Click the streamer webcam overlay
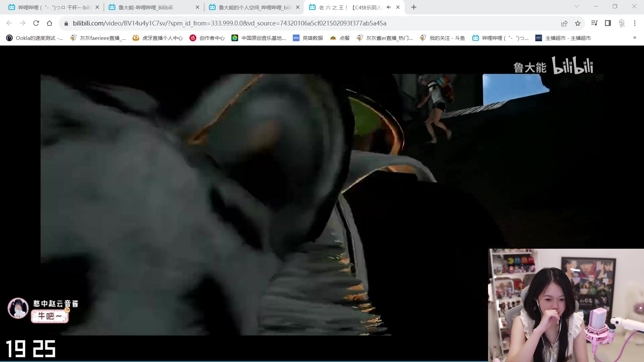The height and width of the screenshot is (362, 644). [x=566, y=305]
